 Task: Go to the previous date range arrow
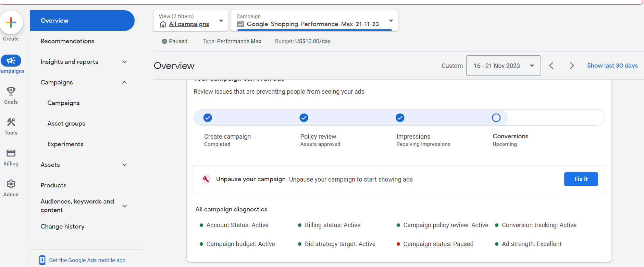click(x=551, y=66)
